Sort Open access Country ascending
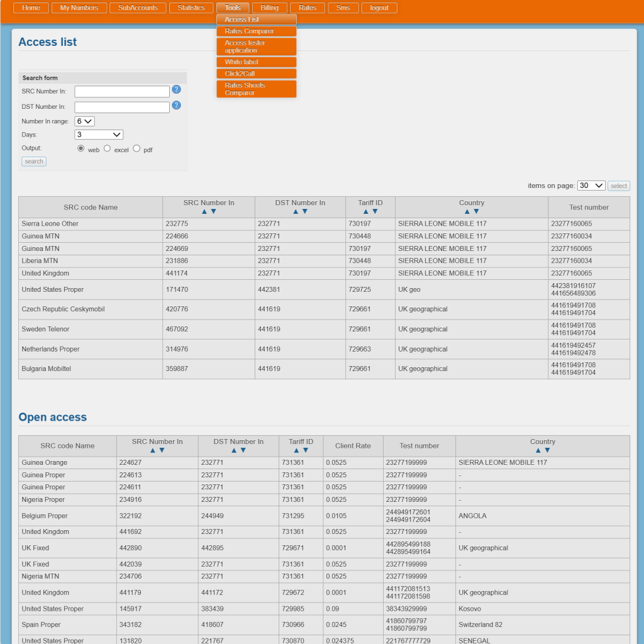Image resolution: width=644 pixels, height=644 pixels. [538, 450]
